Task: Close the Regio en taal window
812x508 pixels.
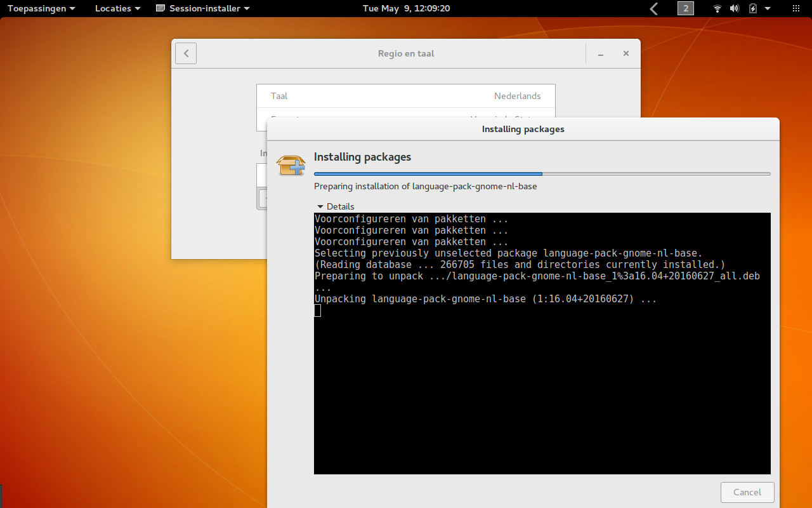Action: tap(625, 53)
